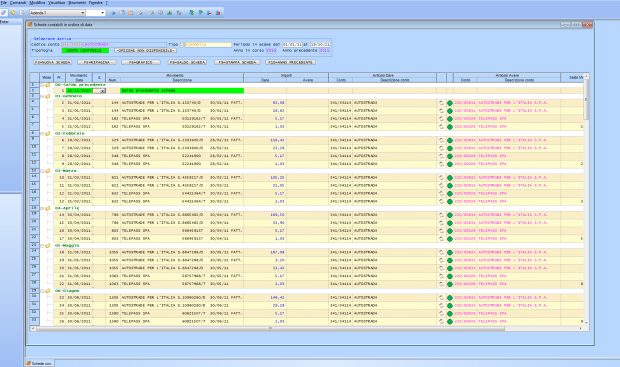620x367 pixels.
Task: Collapse the 05-Maggio tree group
Action: (42, 246)
